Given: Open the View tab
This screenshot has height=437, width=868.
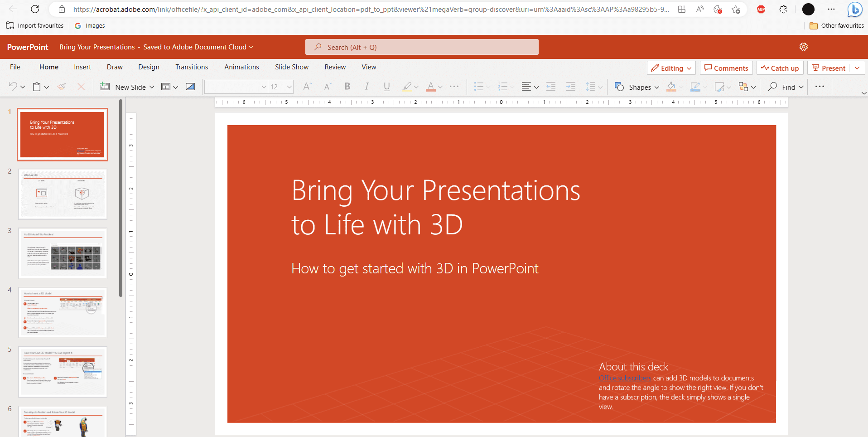Looking at the screenshot, I should point(369,67).
